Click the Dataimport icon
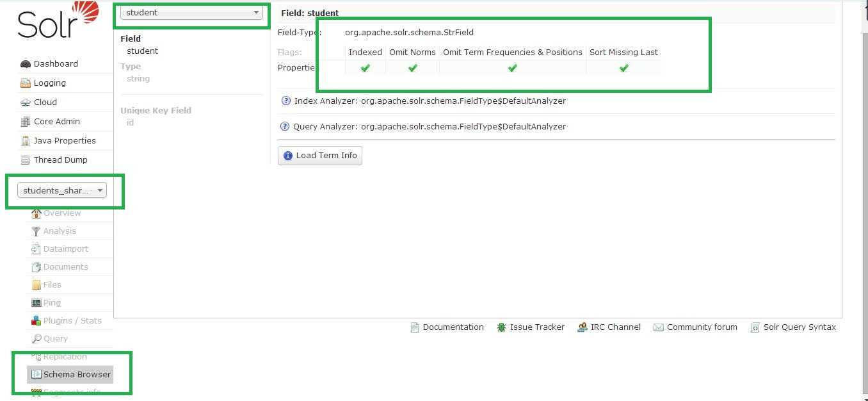This screenshot has height=401, width=868. click(x=36, y=249)
